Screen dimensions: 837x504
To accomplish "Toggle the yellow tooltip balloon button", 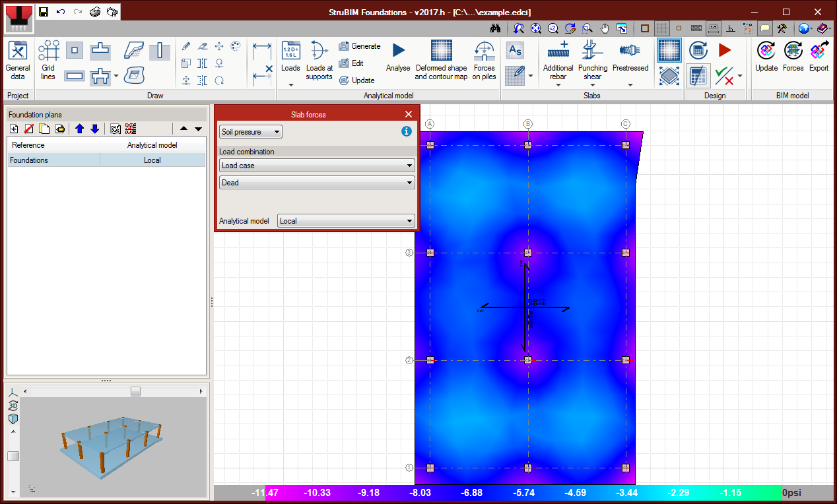I will (764, 28).
